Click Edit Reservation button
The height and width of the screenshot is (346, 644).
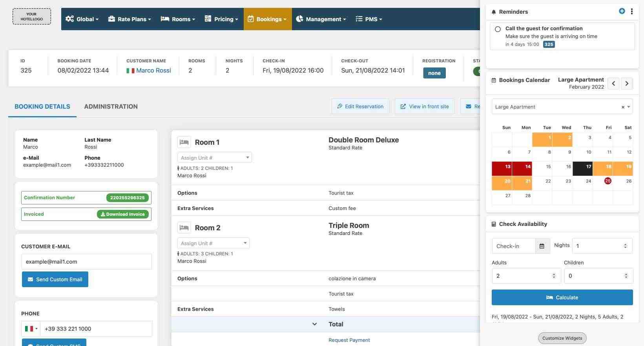coord(360,106)
